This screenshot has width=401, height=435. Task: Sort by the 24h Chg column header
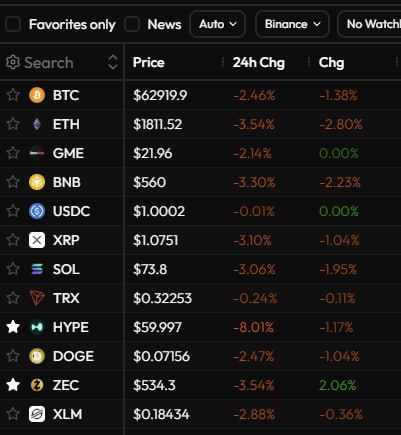click(x=259, y=63)
